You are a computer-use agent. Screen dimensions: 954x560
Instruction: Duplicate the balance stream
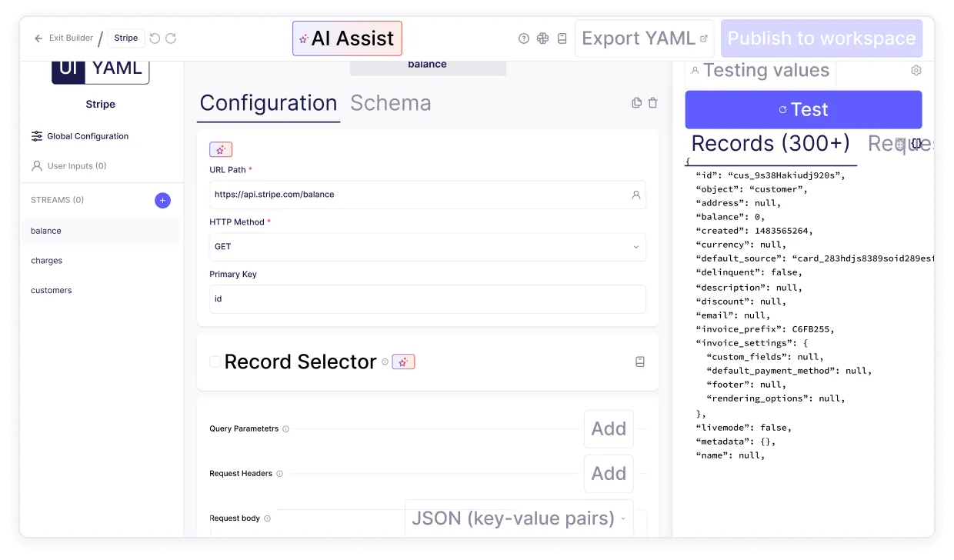[636, 103]
